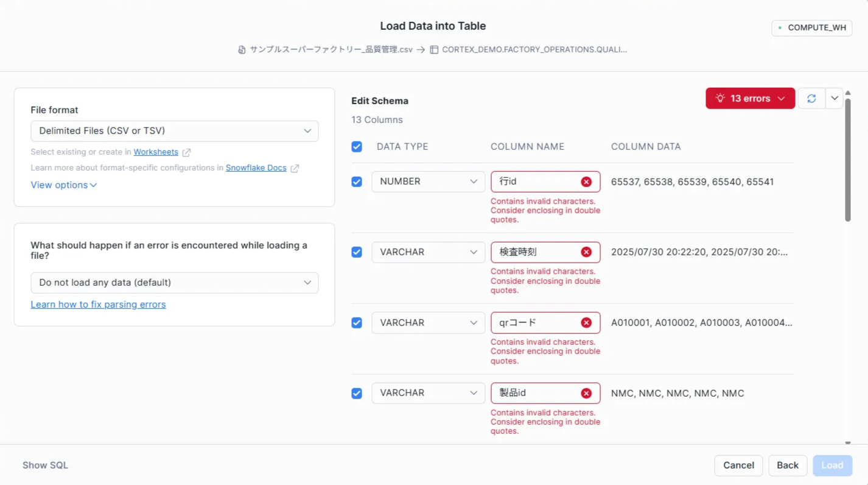
Task: Uncheck the qrコード column checkbox
Action: 357,323
